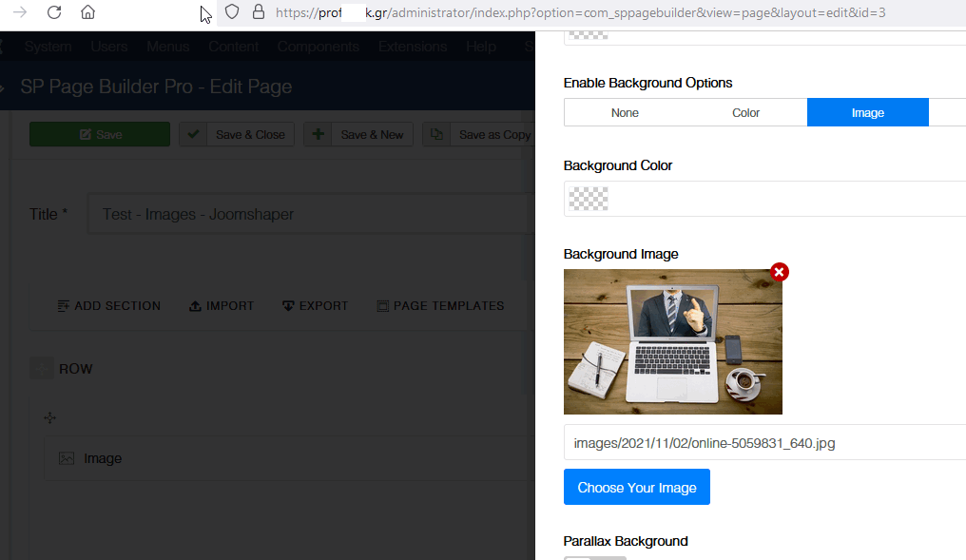The image size is (966, 560).
Task: Open the Components menu
Action: pos(318,47)
